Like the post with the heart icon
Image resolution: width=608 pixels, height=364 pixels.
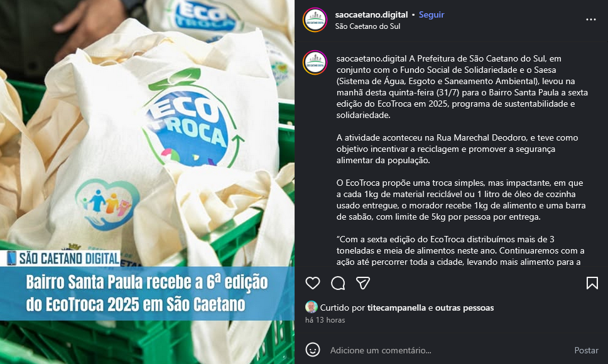click(x=313, y=283)
